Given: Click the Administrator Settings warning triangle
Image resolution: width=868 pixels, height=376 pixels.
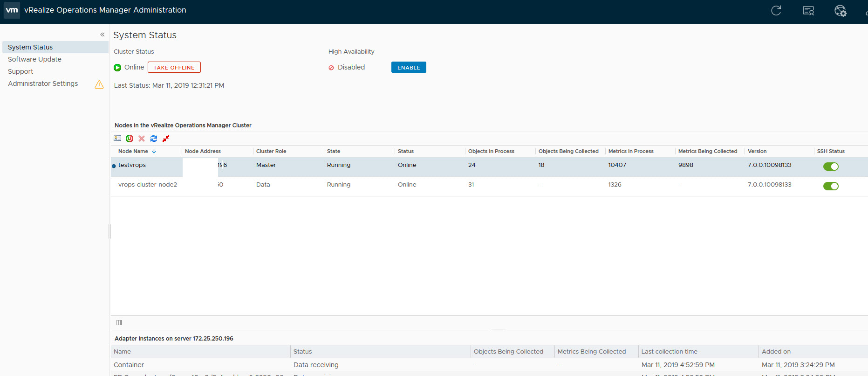Looking at the screenshot, I should pyautogui.click(x=99, y=84).
